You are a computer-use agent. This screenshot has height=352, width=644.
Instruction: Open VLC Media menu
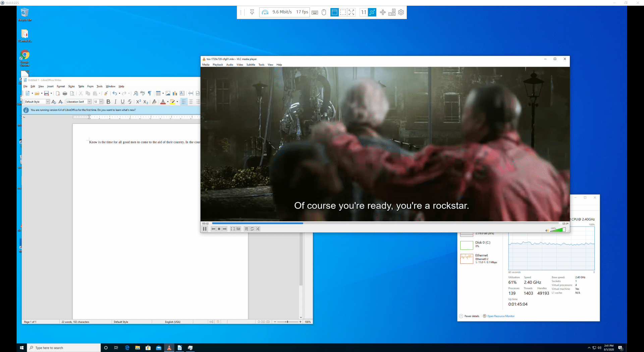point(206,65)
